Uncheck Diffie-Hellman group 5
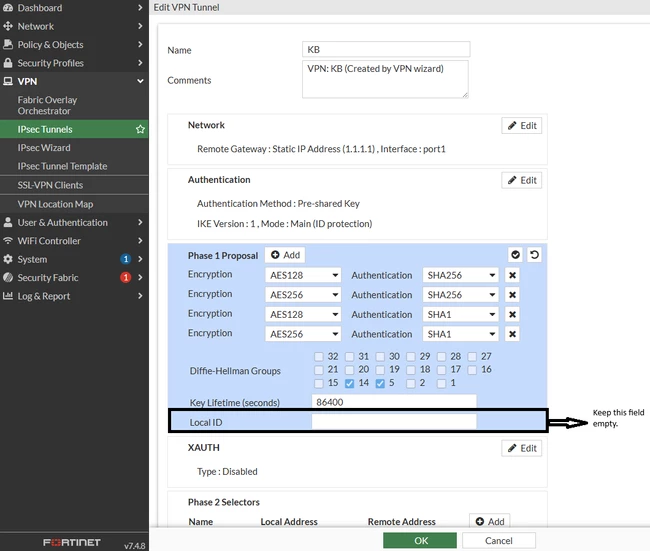Screen dimensions: 650x551 [x=380, y=383]
